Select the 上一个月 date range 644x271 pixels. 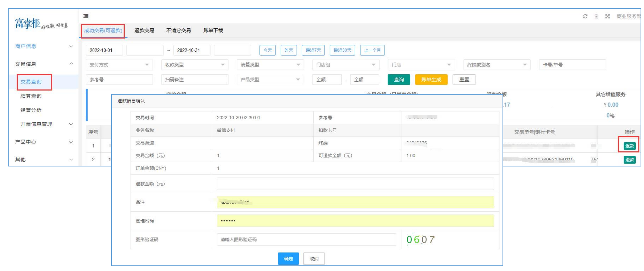click(x=372, y=50)
